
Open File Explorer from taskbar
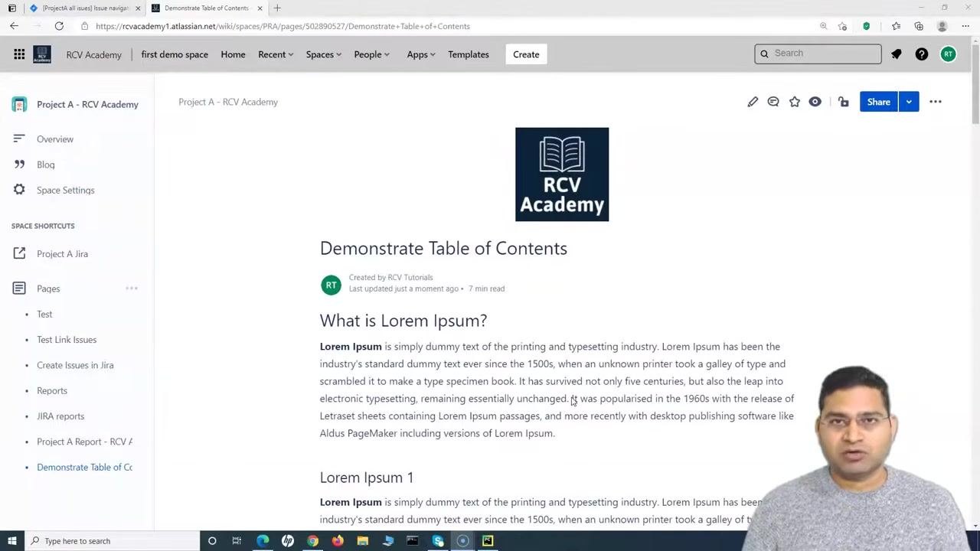coord(363,541)
